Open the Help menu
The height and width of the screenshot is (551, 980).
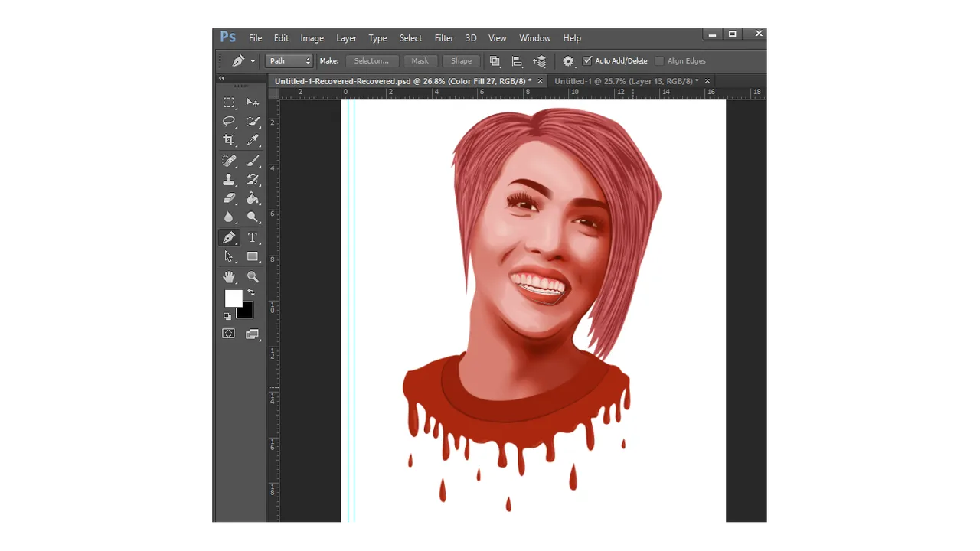click(572, 38)
